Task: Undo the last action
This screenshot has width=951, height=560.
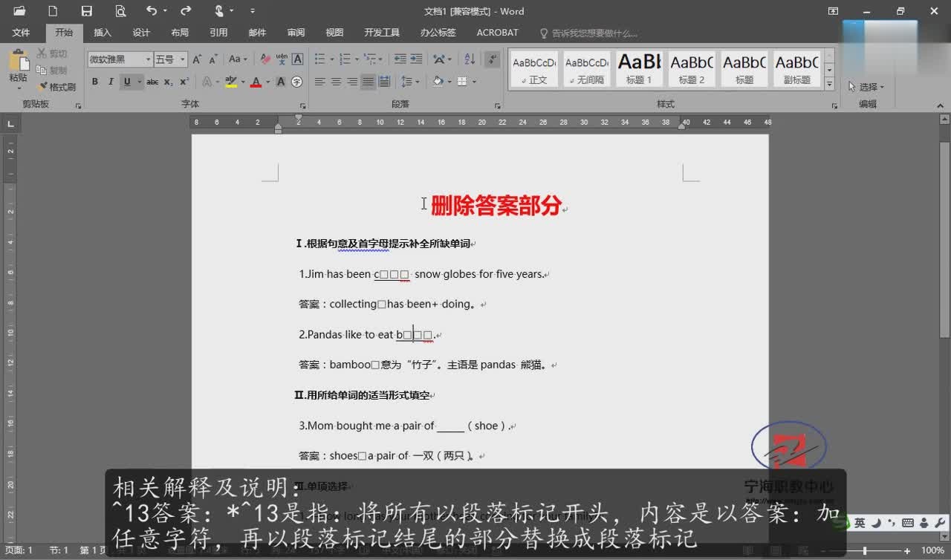Action: tap(152, 11)
